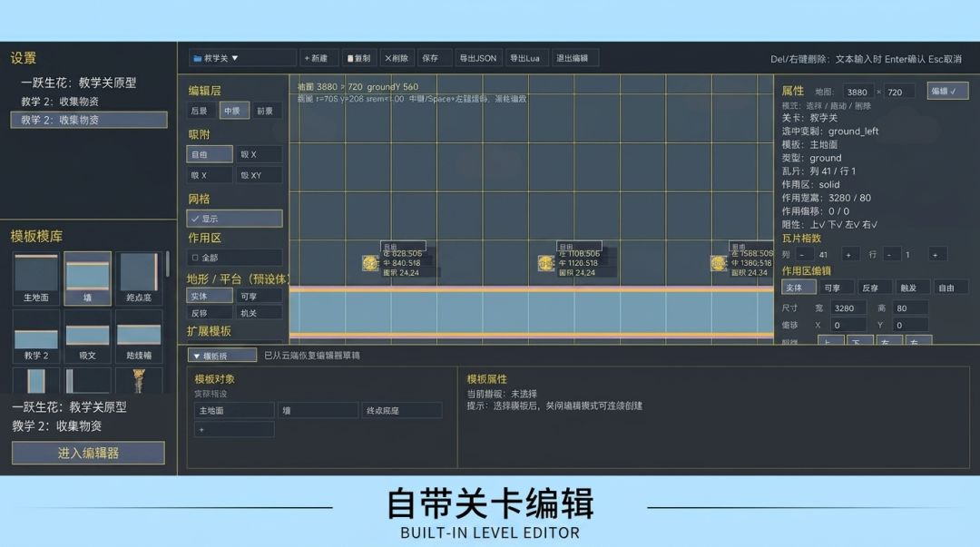980x547 pixels.
Task: Select the 前景 foreground layer tab
Action: pos(266,111)
